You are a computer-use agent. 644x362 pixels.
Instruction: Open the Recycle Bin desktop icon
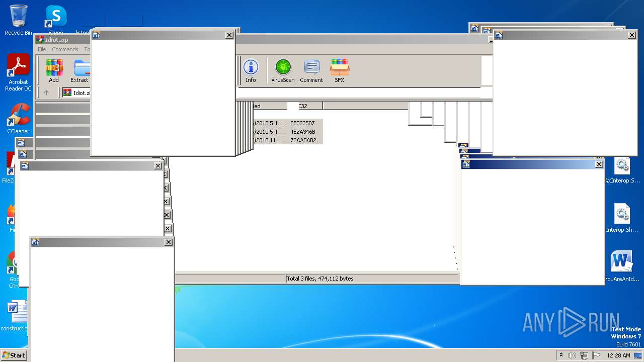(x=18, y=20)
